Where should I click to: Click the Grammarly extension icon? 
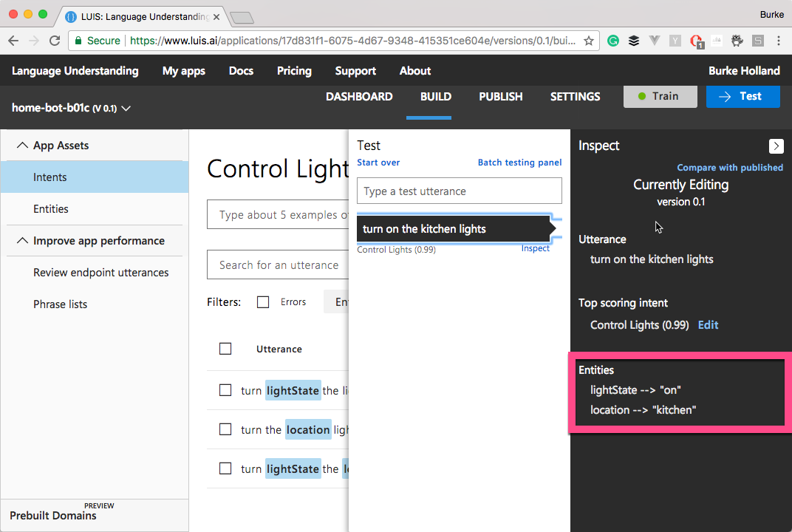point(613,41)
